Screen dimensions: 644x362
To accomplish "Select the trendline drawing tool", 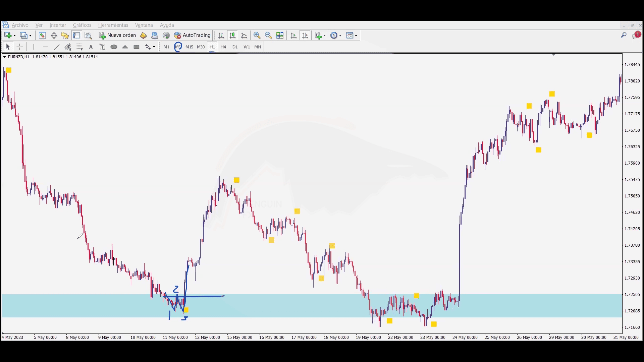I will [57, 47].
